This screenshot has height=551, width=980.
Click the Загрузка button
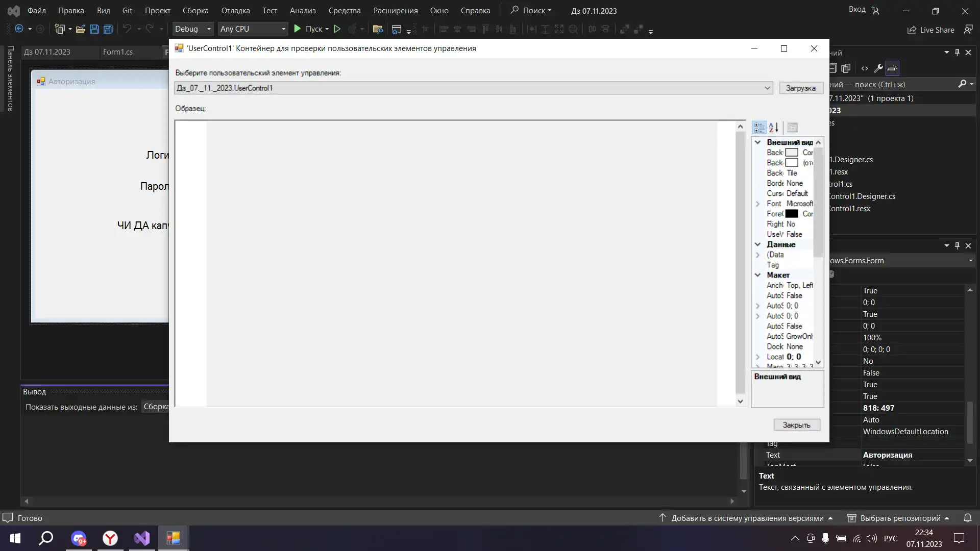801,88
